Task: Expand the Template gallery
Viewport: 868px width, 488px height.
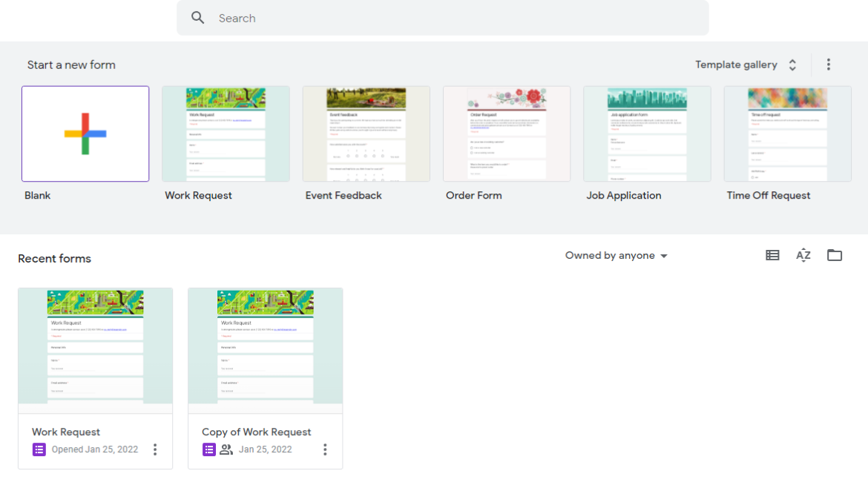Action: pos(746,65)
